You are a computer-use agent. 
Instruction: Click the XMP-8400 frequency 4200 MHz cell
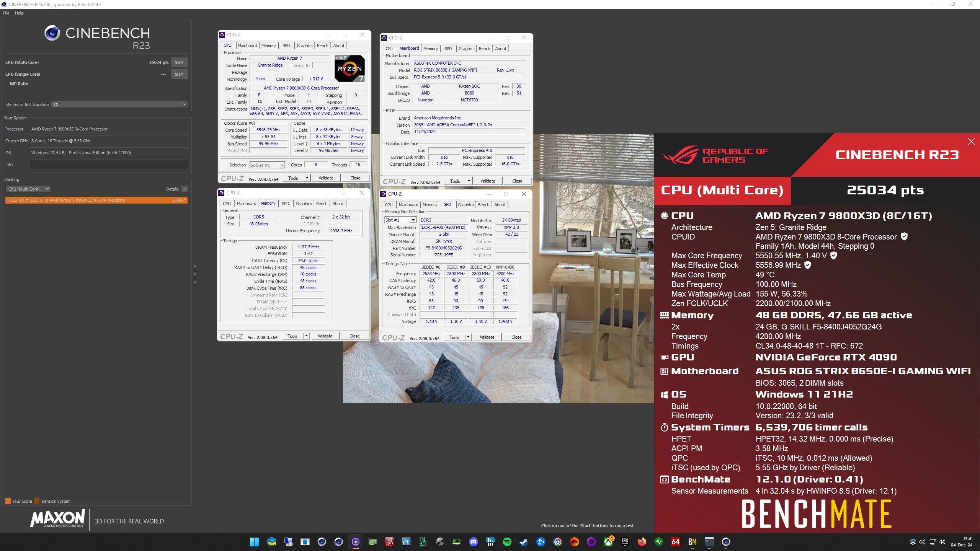click(505, 274)
